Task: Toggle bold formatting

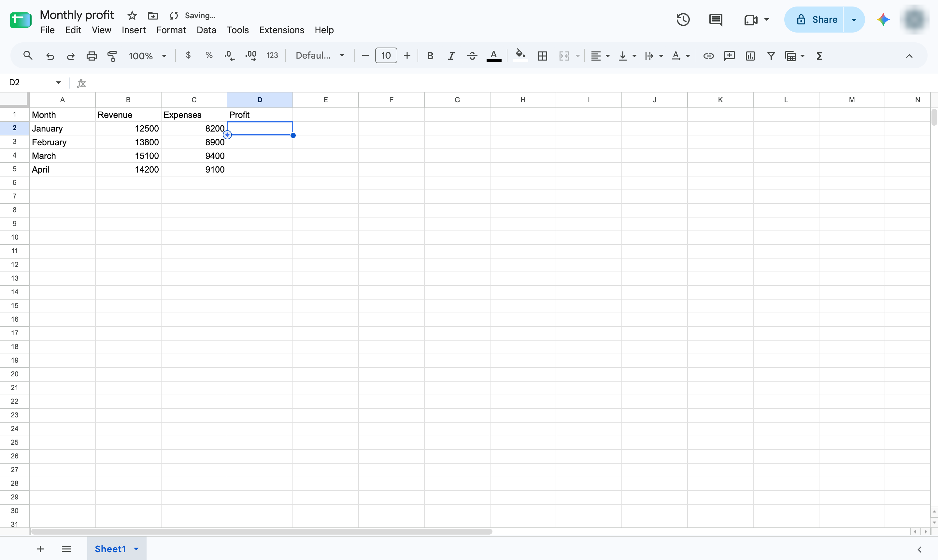Action: (430, 56)
